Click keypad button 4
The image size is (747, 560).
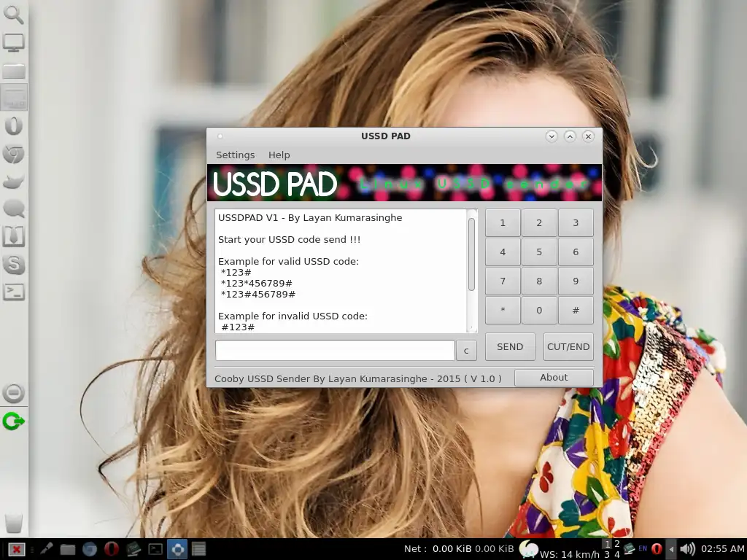(x=503, y=252)
